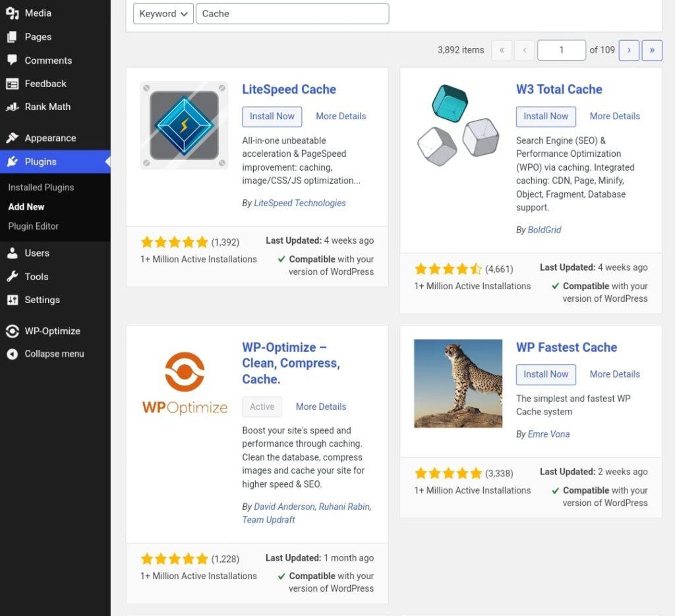Click the Active button on WP-Optimize
Screen dimensions: 675x616
262,407
